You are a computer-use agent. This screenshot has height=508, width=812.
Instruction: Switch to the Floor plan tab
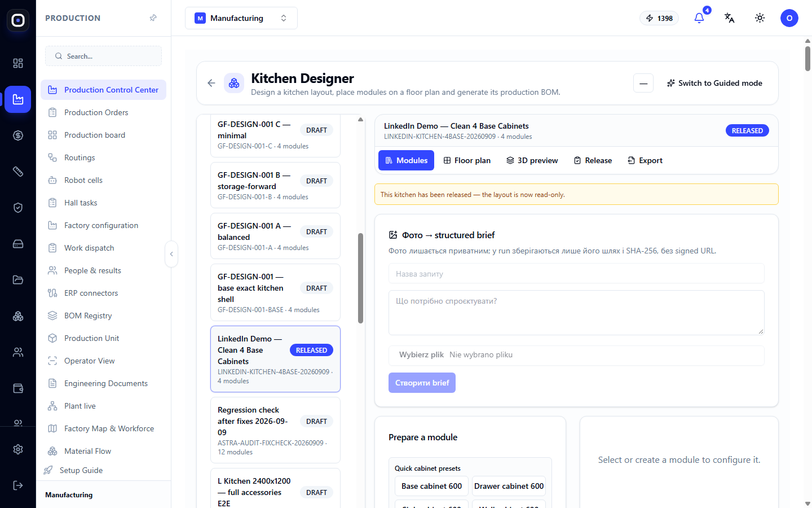point(467,160)
